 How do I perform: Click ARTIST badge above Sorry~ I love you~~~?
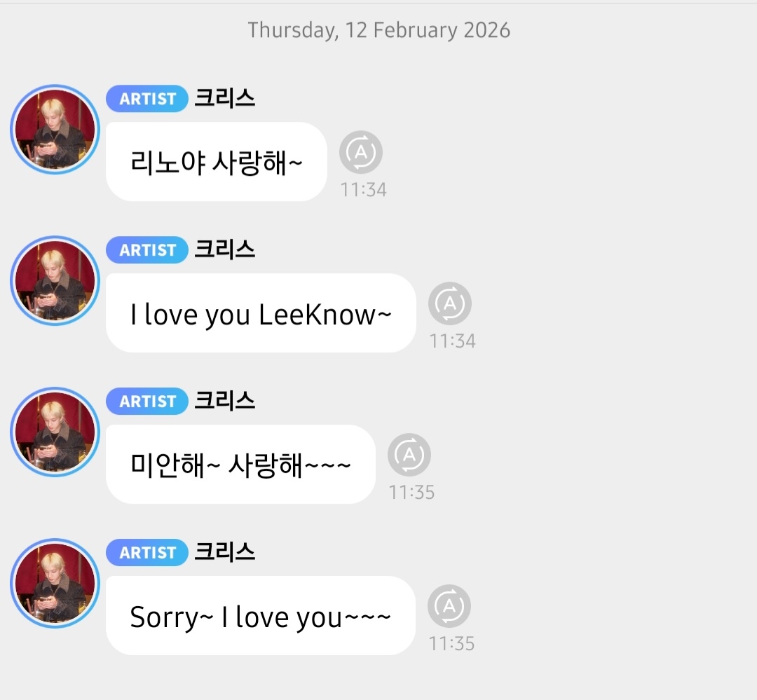[x=146, y=552]
